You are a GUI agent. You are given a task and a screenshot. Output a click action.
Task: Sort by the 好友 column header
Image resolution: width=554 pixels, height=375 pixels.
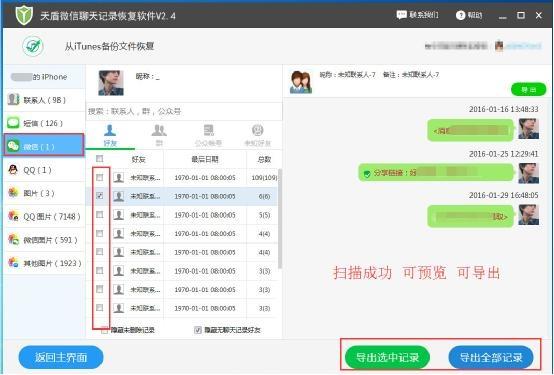pyautogui.click(x=138, y=159)
